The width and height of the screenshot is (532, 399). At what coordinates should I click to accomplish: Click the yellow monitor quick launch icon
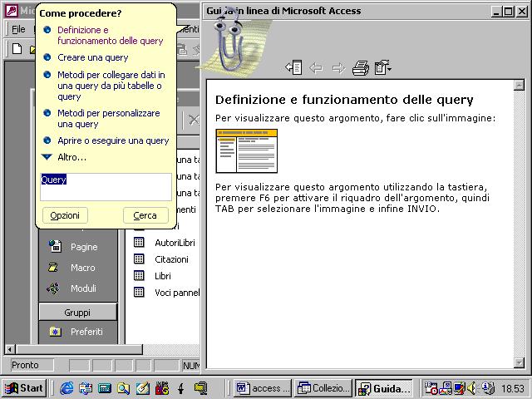201,388
